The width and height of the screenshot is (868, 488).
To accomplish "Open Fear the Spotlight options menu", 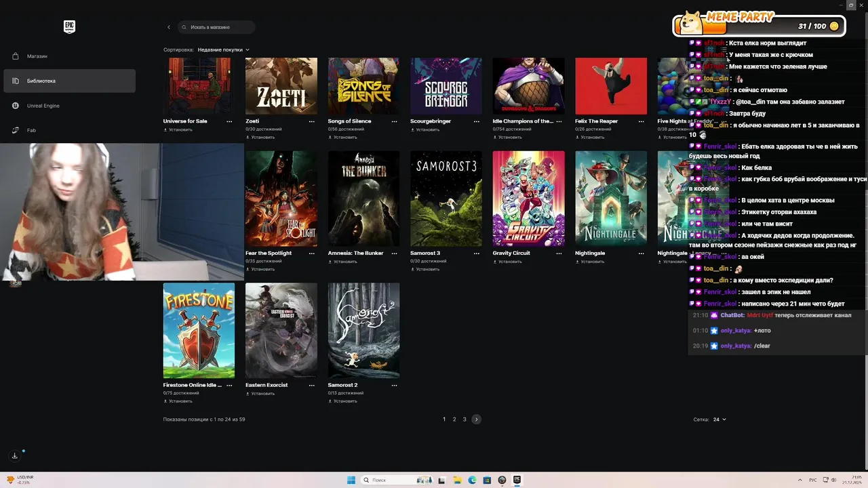I will [x=312, y=253].
